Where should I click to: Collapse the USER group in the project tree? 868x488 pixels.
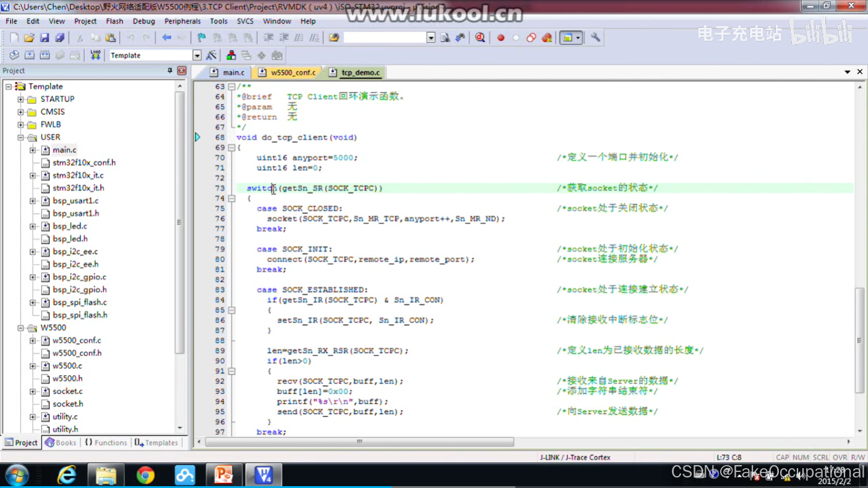(x=20, y=137)
